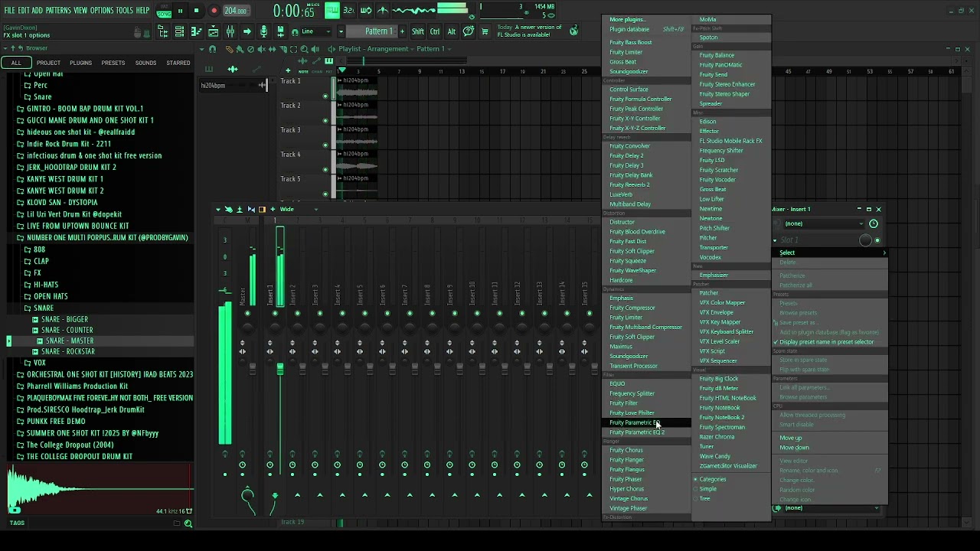
Task: Click the Alt modifier button
Action: coord(452,31)
